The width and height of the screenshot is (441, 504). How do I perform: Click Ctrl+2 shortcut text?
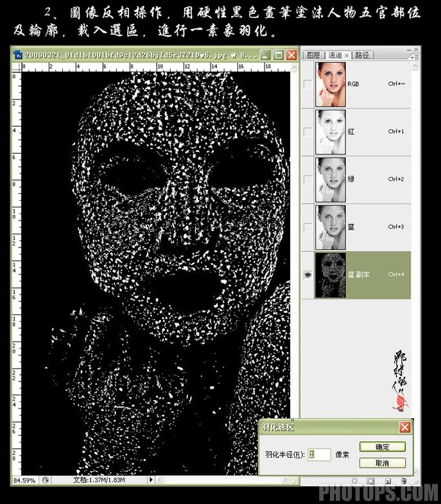pyautogui.click(x=396, y=179)
